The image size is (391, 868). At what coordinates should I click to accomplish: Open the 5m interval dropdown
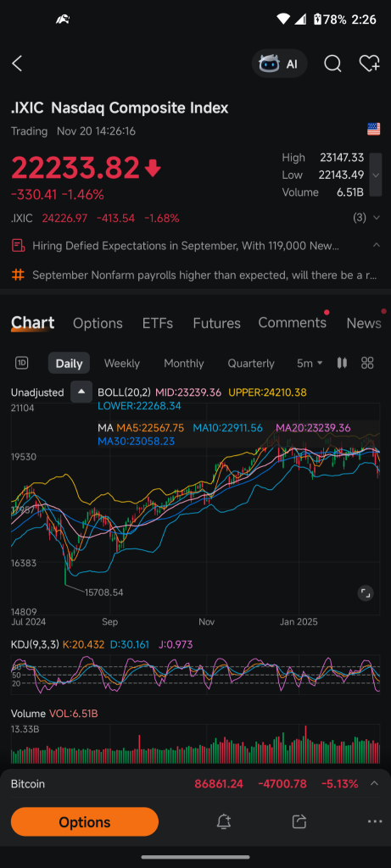point(310,363)
